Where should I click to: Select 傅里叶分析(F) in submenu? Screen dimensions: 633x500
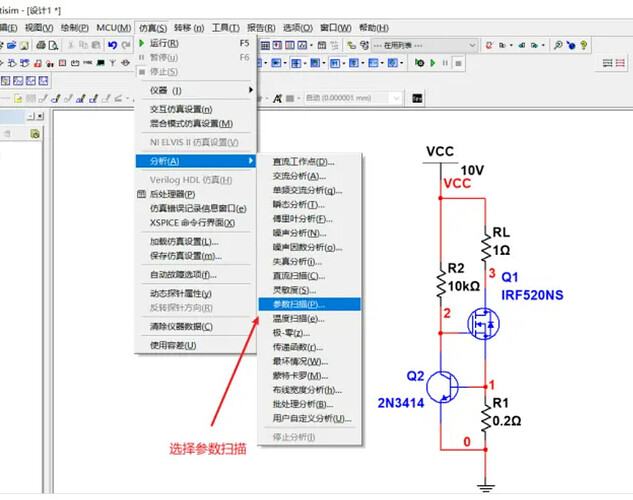[310, 219]
